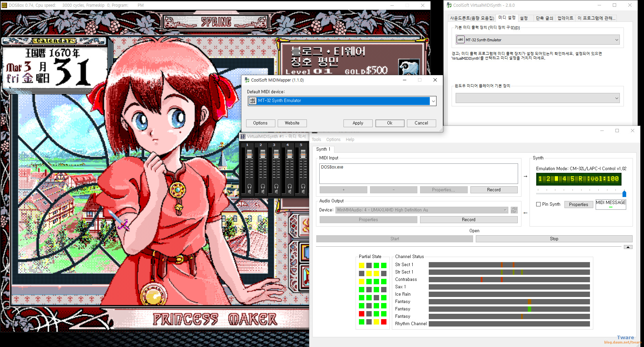Click Ice Rain channel label
644x347 pixels.
[x=403, y=294]
